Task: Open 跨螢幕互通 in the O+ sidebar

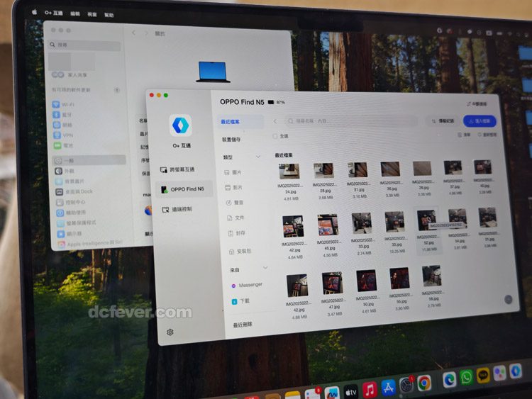Action: (177, 169)
